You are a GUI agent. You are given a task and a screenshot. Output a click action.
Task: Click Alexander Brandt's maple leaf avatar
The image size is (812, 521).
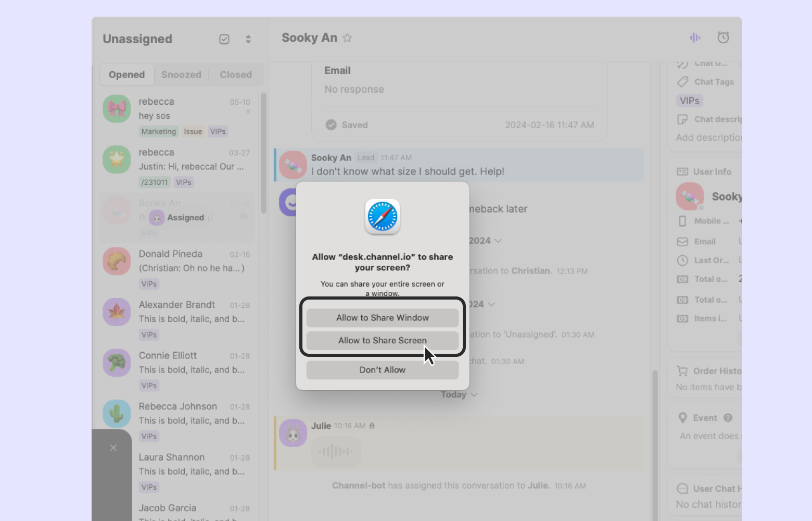117,312
